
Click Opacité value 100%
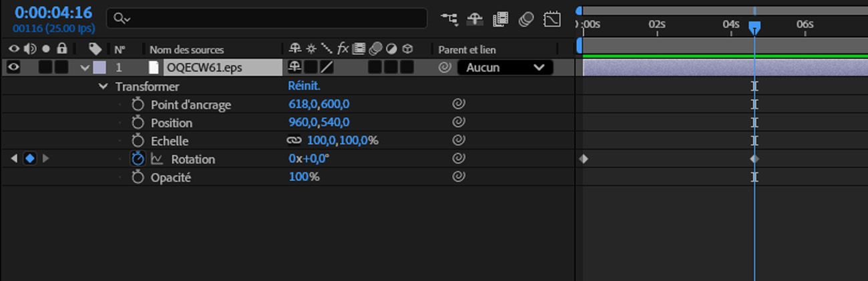304,178
